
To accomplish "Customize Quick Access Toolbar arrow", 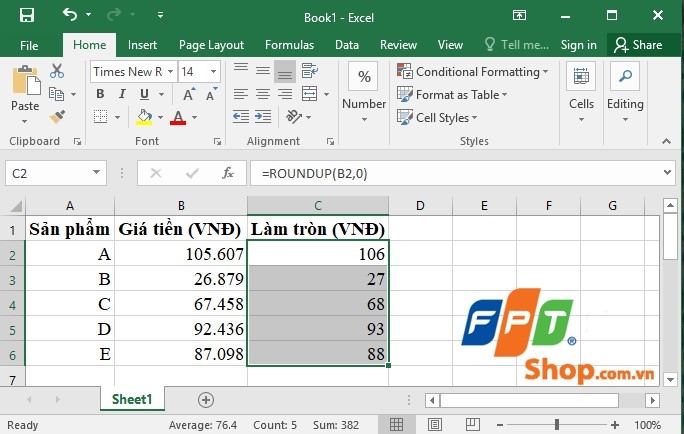I will [x=161, y=15].
